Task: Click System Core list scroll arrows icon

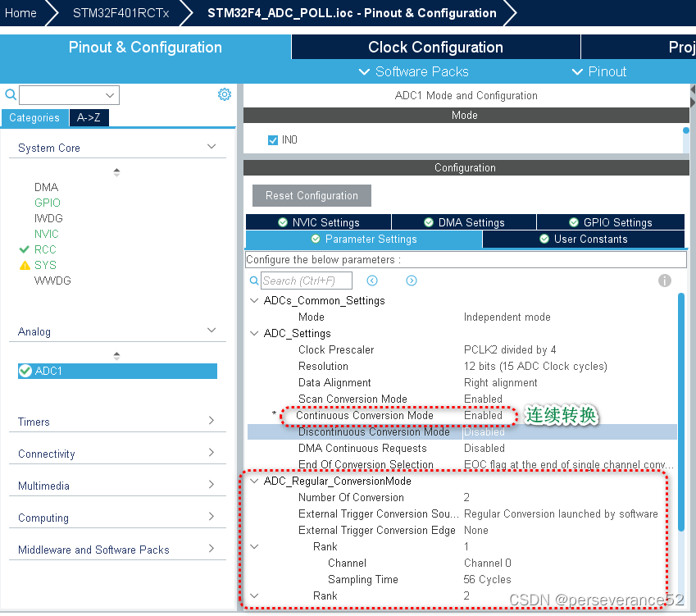Action: click(x=116, y=172)
